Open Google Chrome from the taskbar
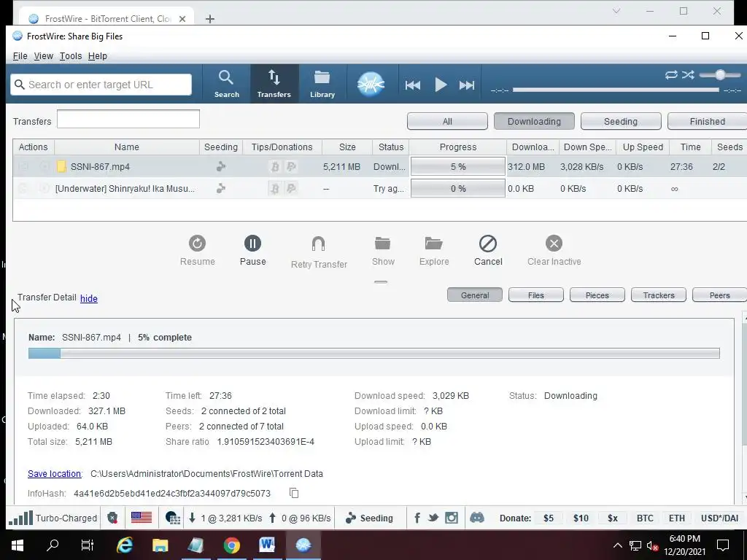The width and height of the screenshot is (747, 560). point(232,545)
